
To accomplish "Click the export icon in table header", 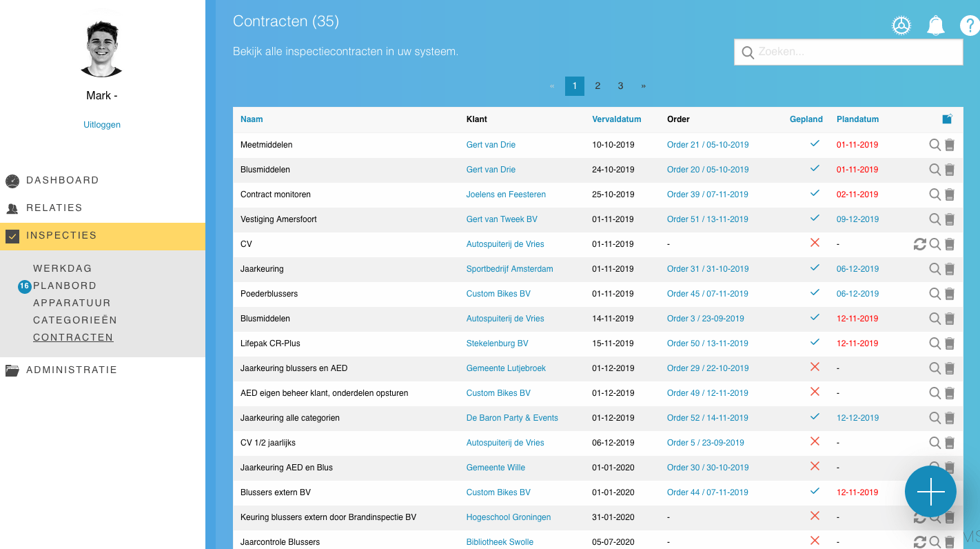I will (948, 119).
